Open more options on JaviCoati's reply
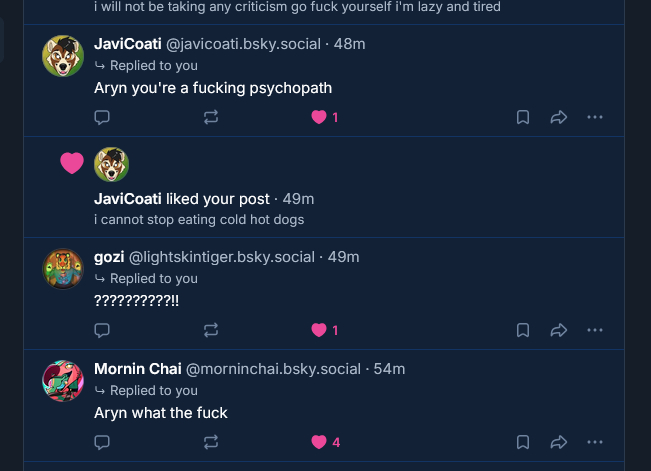The height and width of the screenshot is (471, 651). [595, 117]
